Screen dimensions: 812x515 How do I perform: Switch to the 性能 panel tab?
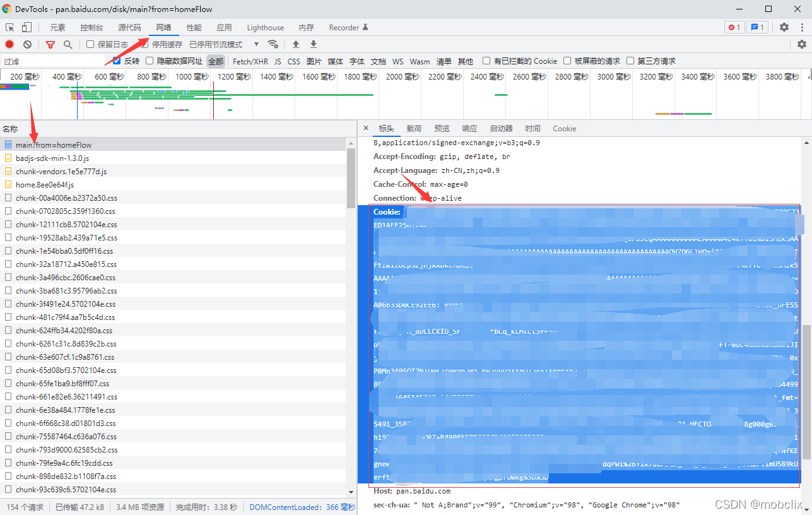[x=194, y=27]
